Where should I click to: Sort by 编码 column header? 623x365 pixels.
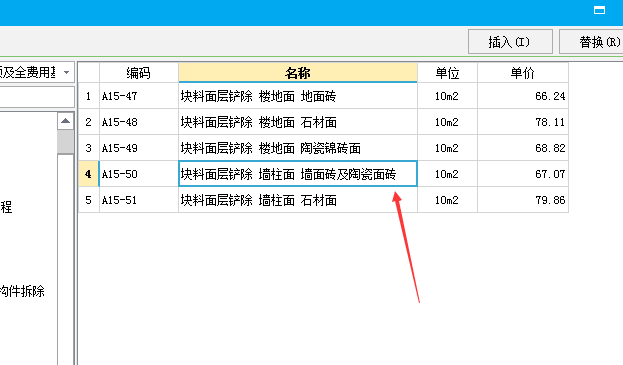click(139, 73)
